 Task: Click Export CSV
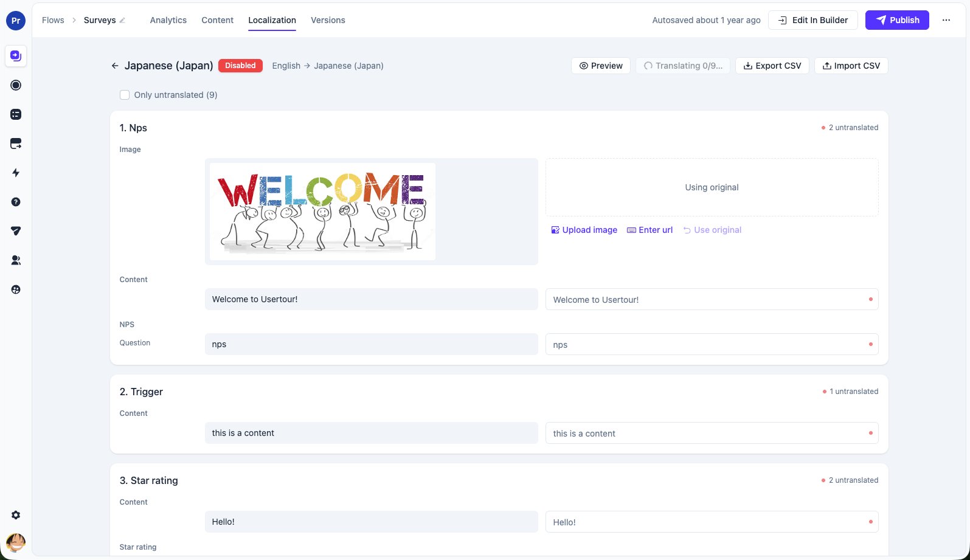pos(772,66)
